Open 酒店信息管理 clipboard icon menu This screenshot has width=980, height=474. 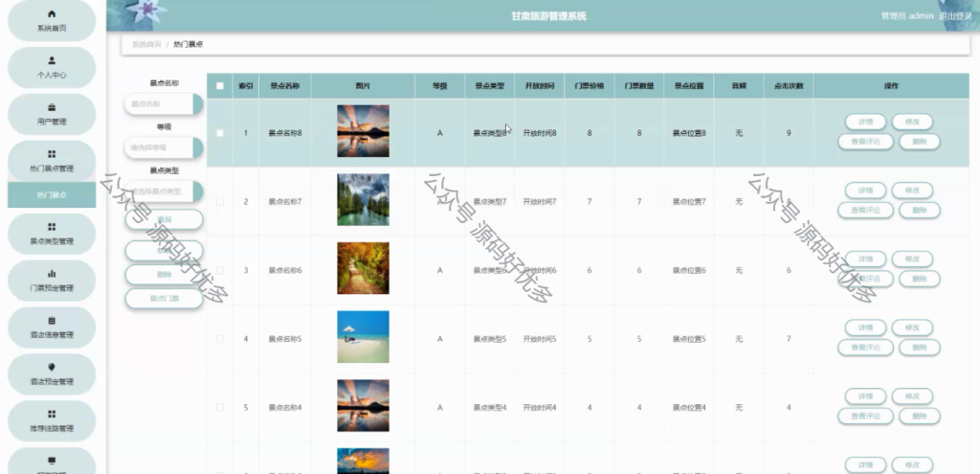pos(52,327)
